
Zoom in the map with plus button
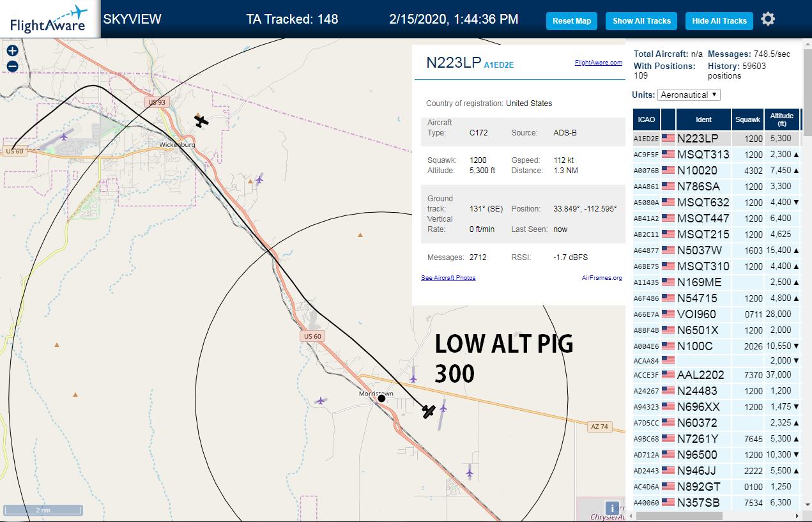coord(12,51)
